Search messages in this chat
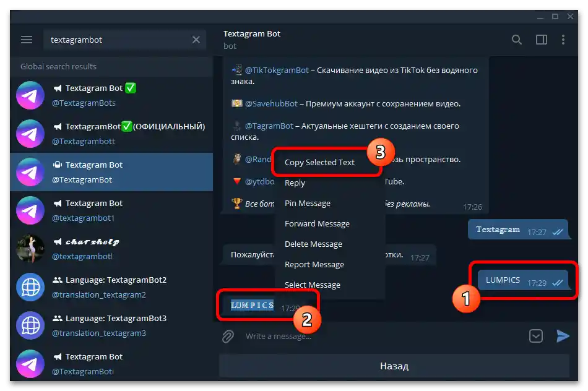This screenshot has height=391, width=588. tap(516, 40)
